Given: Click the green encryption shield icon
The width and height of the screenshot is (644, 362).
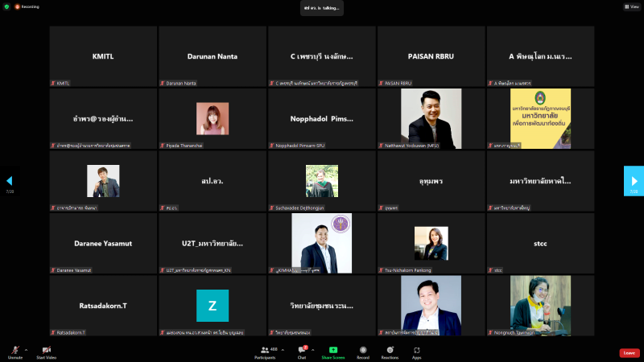Looking at the screenshot, I should (x=6, y=6).
